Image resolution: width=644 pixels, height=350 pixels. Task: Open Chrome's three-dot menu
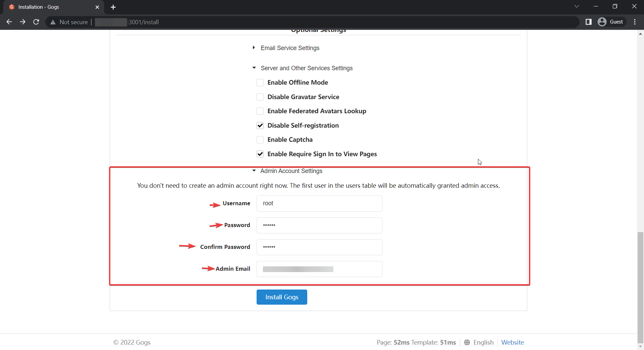635,22
